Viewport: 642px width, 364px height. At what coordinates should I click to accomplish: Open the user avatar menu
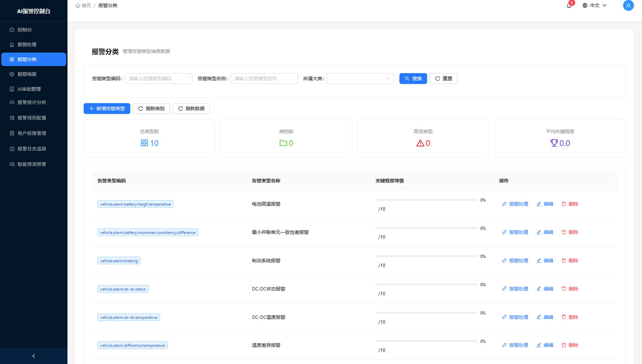[x=628, y=6]
